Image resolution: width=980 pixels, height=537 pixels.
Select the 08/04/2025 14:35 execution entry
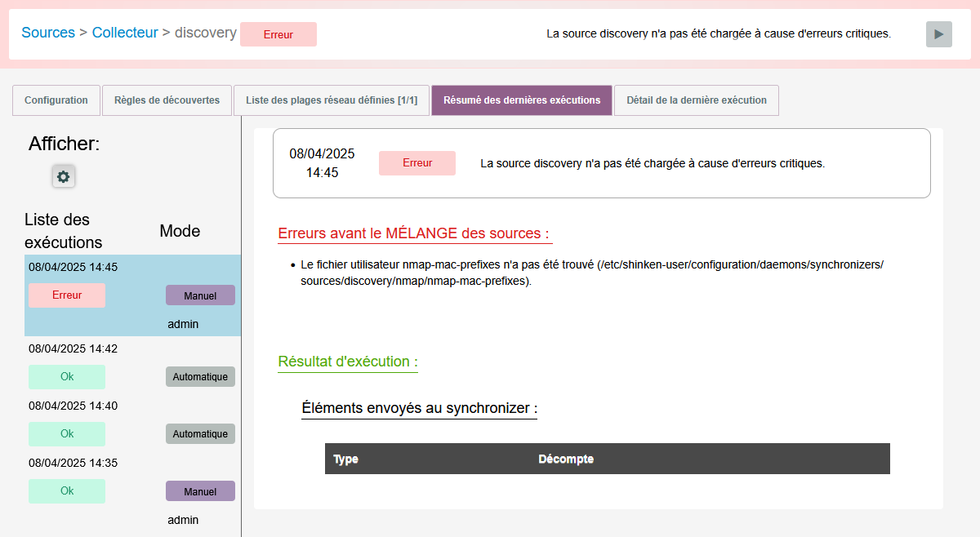[73, 463]
